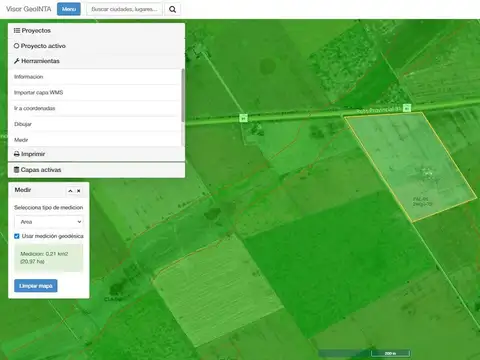
Task: Open the Area measurement type dropdown
Action: (x=49, y=222)
